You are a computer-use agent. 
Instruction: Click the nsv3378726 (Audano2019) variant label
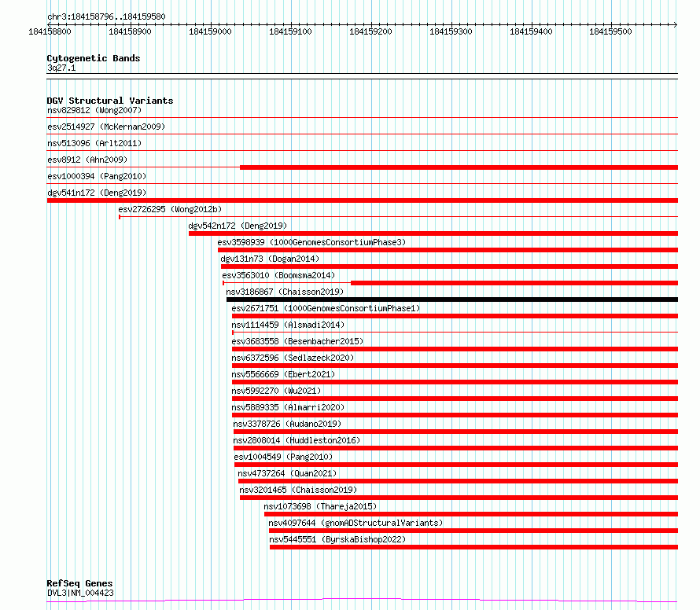pyautogui.click(x=287, y=424)
